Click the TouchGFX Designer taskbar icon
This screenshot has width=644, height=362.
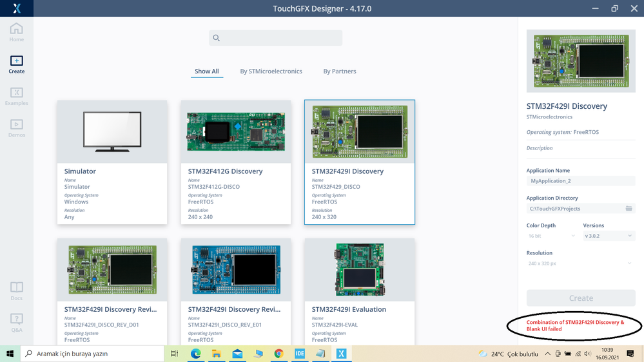coord(341,354)
